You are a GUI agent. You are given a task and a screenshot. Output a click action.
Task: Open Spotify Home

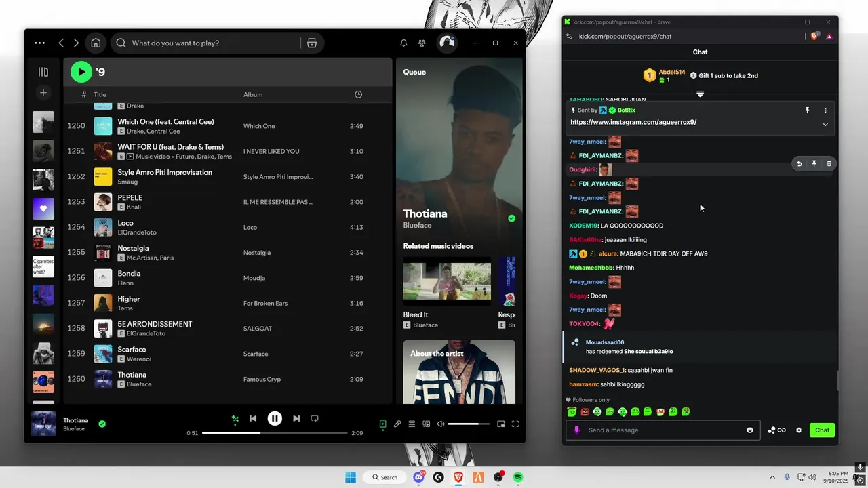pyautogui.click(x=96, y=43)
